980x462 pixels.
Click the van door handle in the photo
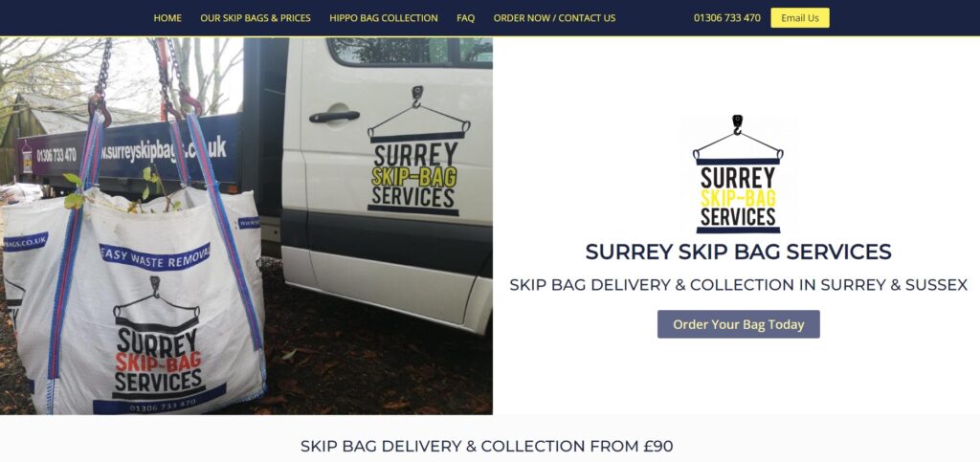(x=334, y=116)
